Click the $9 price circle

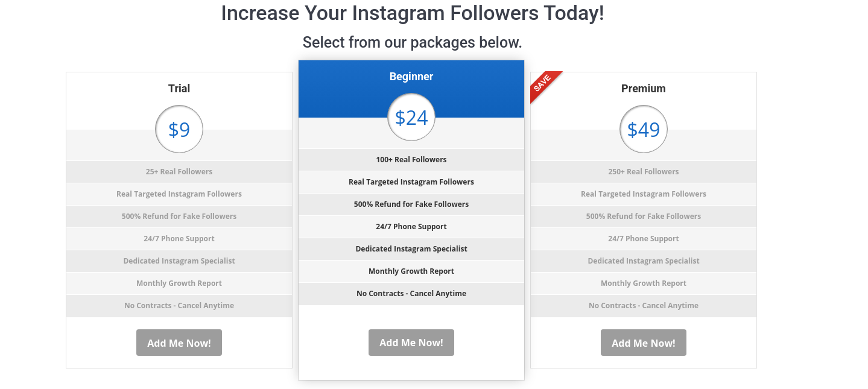pyautogui.click(x=179, y=129)
